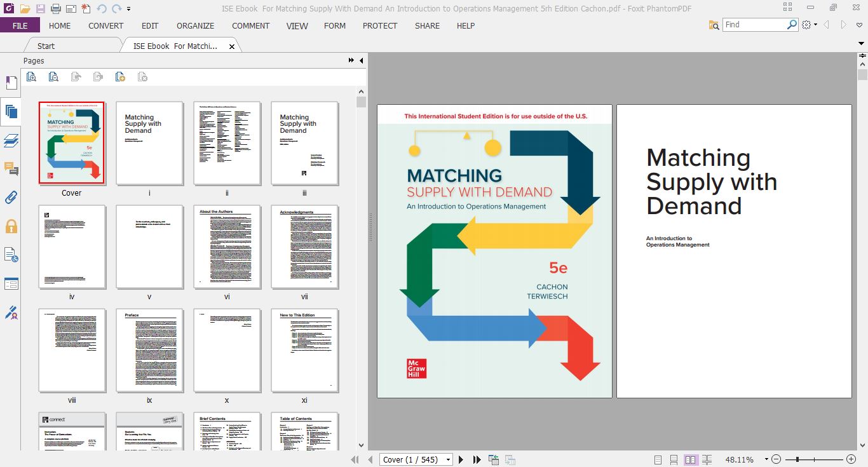Save the document with the floppy icon
Image resolution: width=868 pixels, height=467 pixels.
[x=40, y=9]
